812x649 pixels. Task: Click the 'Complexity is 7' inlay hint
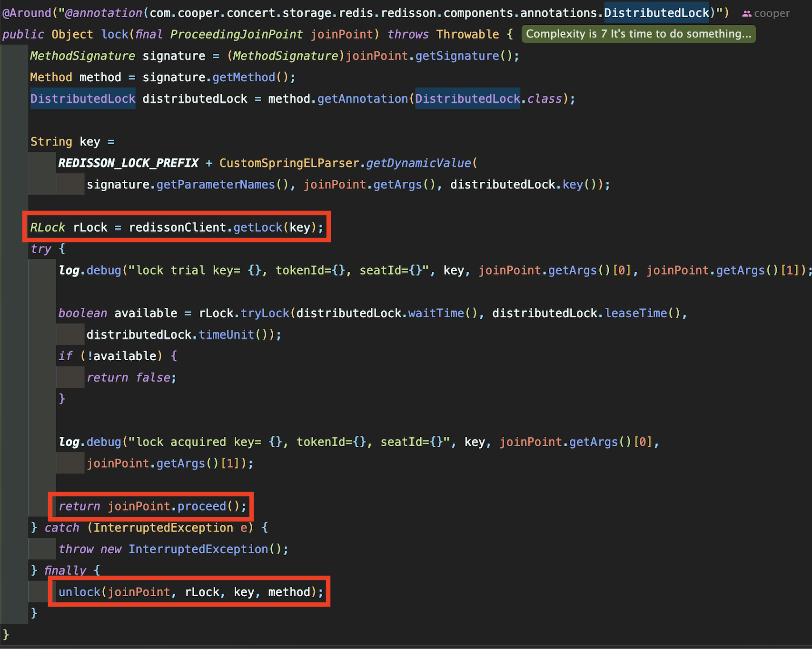[x=638, y=34]
